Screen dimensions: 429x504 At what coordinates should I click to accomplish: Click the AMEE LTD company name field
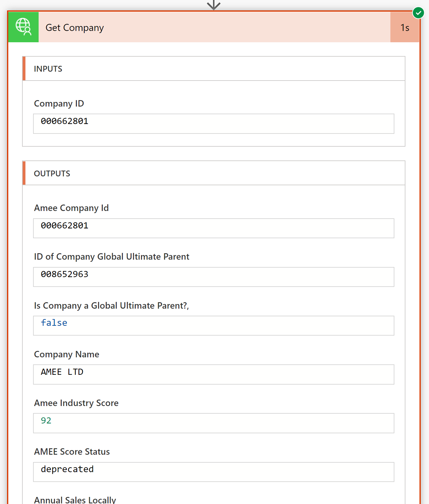pos(214,374)
